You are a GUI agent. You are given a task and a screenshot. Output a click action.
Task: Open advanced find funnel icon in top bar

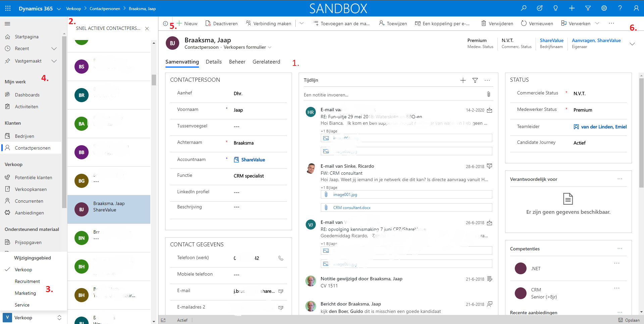[588, 8]
